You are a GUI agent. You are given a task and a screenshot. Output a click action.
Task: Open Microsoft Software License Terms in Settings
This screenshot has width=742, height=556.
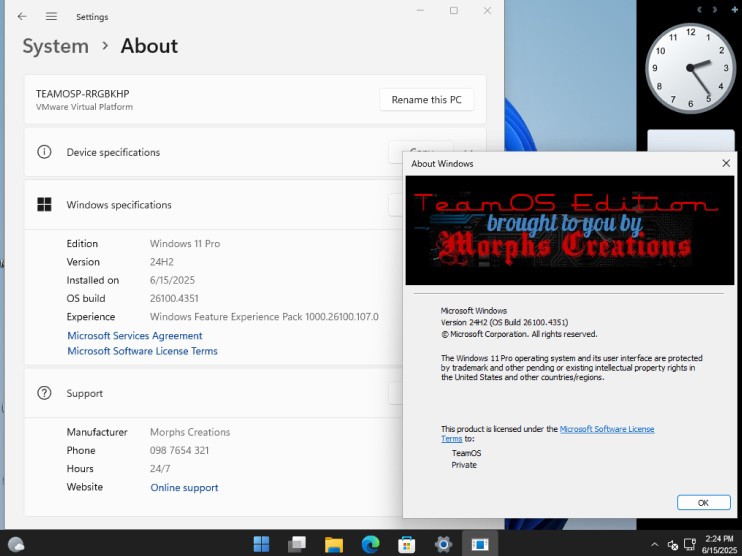pyautogui.click(x=142, y=351)
